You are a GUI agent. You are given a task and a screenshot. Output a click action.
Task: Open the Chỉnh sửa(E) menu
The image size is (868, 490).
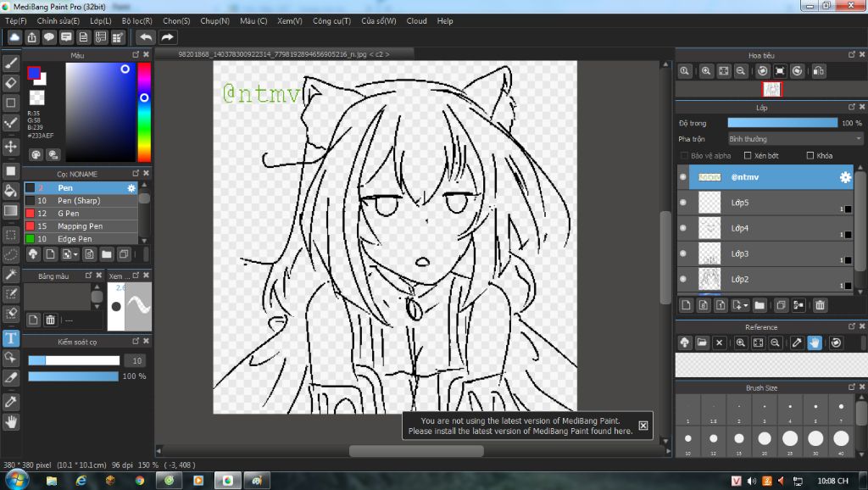[58, 21]
